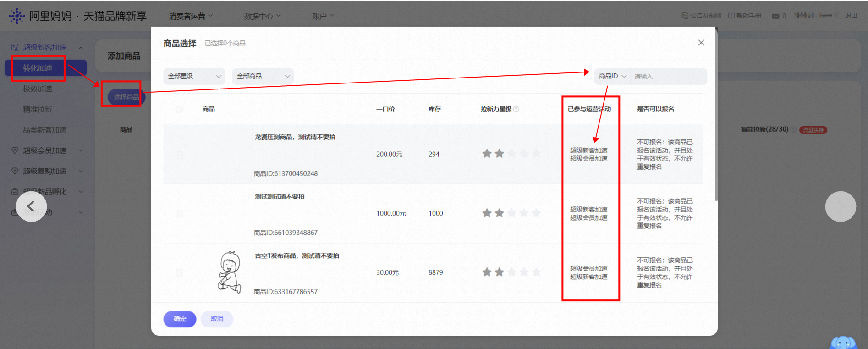
Task: Check the row for 商品ID:633167786557
Action: (x=179, y=273)
